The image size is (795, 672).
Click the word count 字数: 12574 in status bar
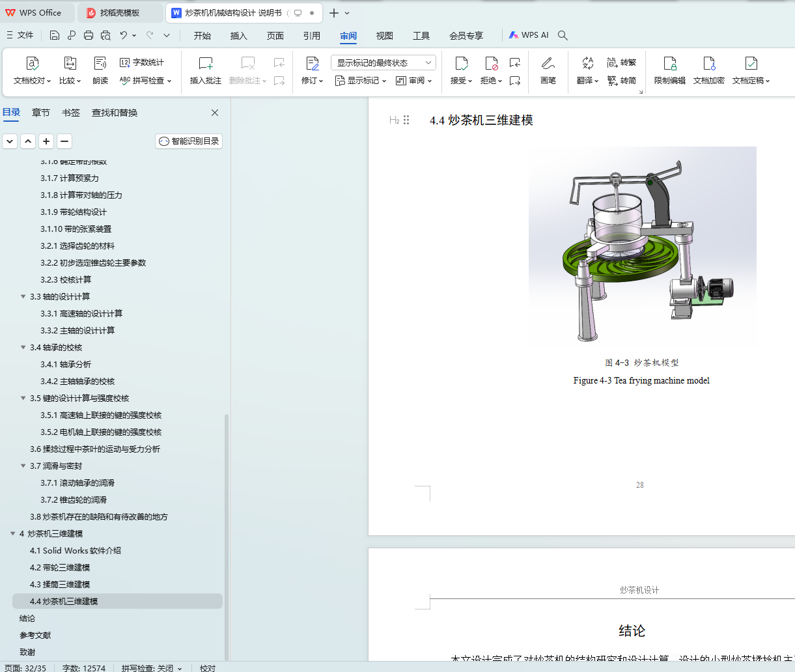point(84,668)
